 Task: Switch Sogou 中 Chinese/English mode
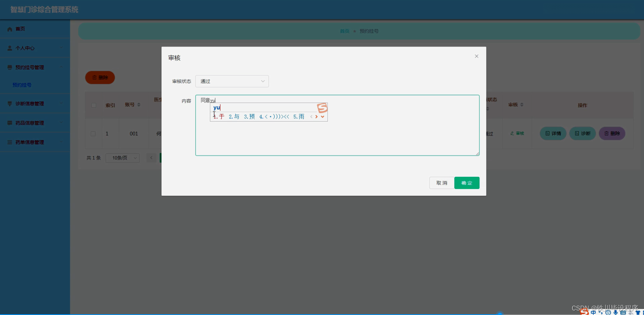point(593,313)
